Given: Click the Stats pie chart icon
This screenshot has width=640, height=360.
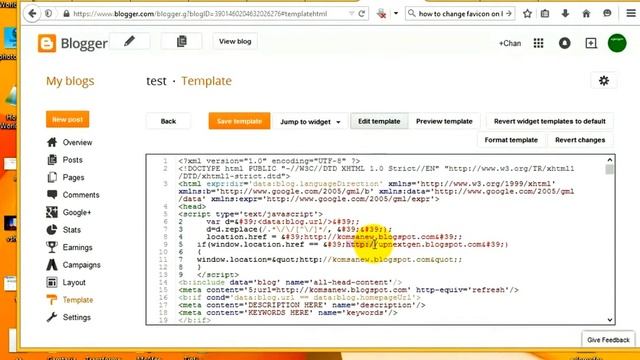Looking at the screenshot, I should pyautogui.click(x=52, y=230).
